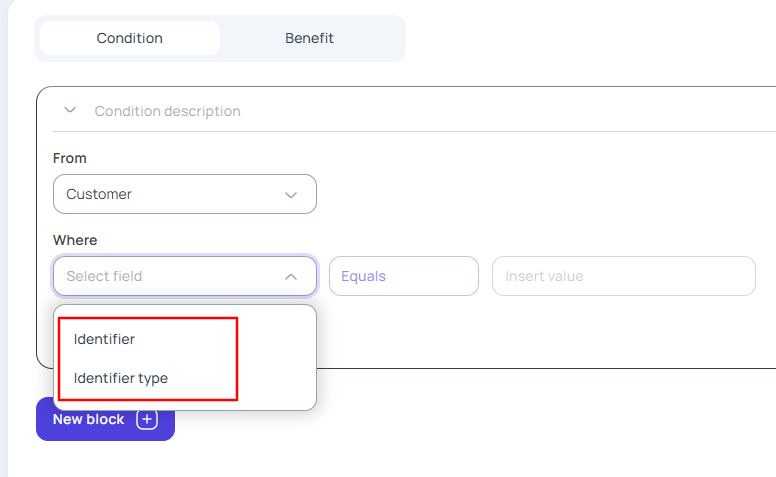Close the field list using the up chevron

tap(291, 276)
